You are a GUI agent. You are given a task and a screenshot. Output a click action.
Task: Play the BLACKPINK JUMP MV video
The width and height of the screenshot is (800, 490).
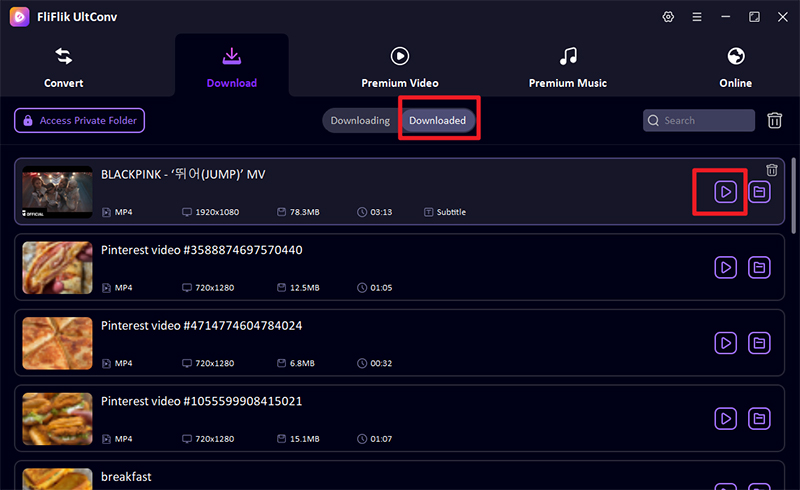(x=725, y=192)
